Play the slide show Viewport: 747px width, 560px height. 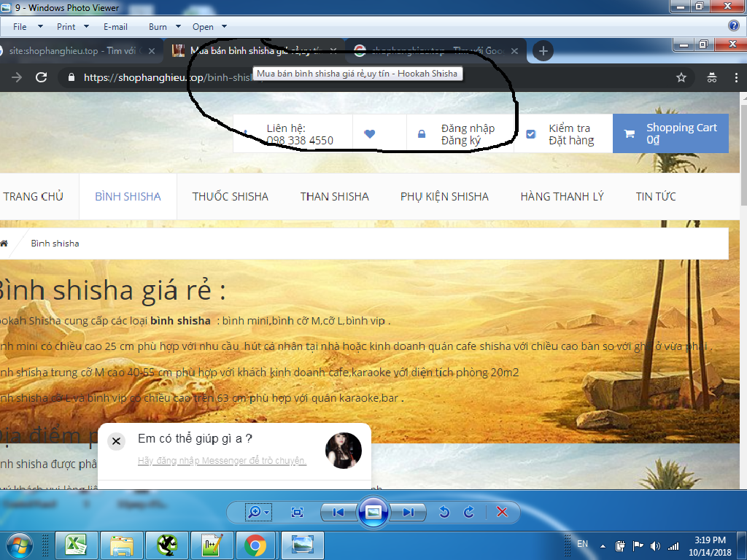[373, 513]
